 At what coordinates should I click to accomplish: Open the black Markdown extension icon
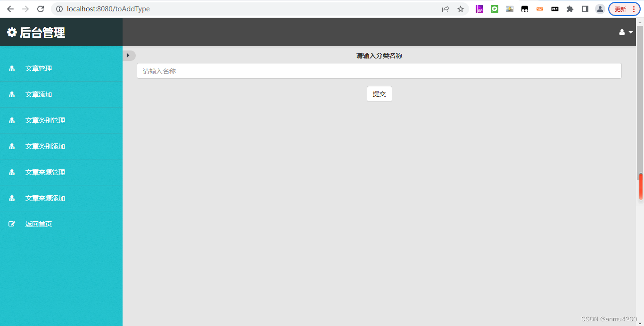[555, 9]
